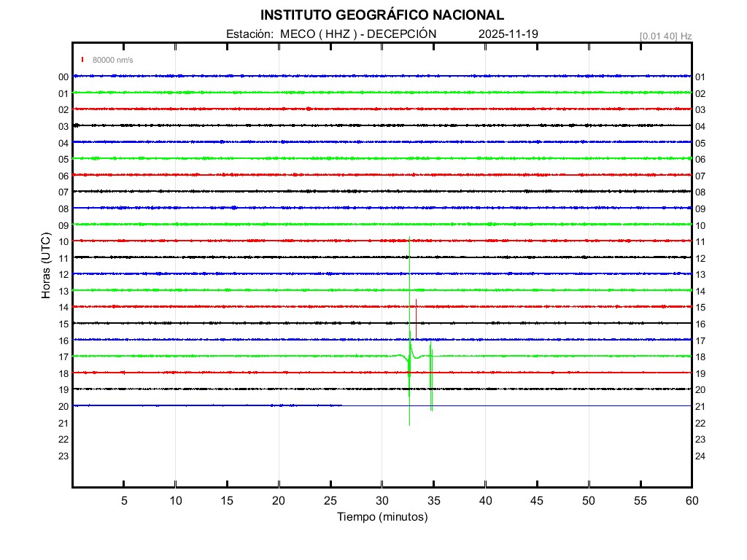Click the 80000 nm/s scale text
747x560 pixels.
click(113, 60)
